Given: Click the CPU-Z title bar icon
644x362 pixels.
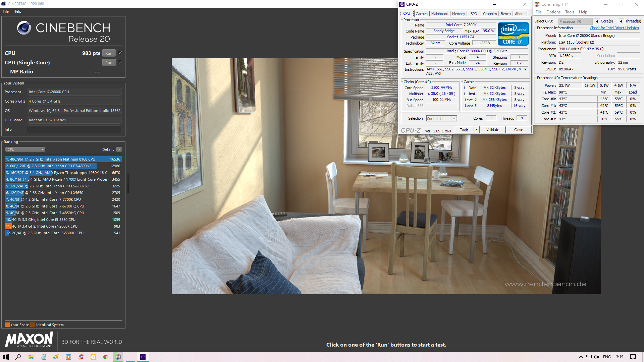Looking at the screenshot, I should point(402,4).
